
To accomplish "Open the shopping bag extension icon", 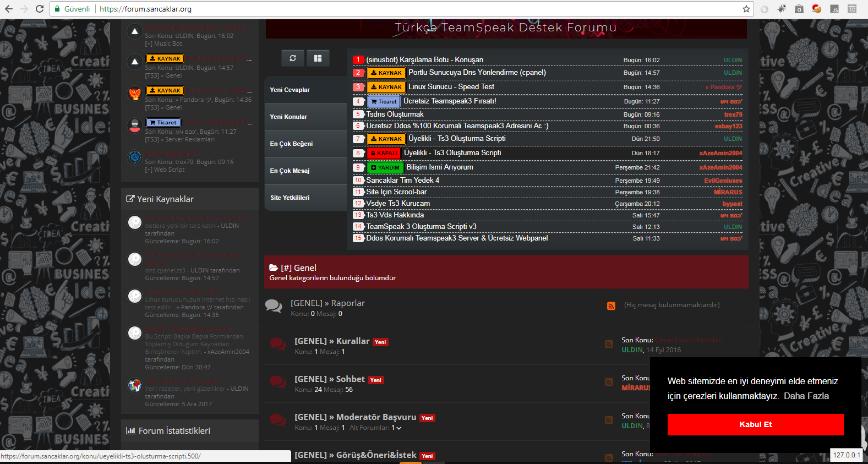I will click(799, 9).
